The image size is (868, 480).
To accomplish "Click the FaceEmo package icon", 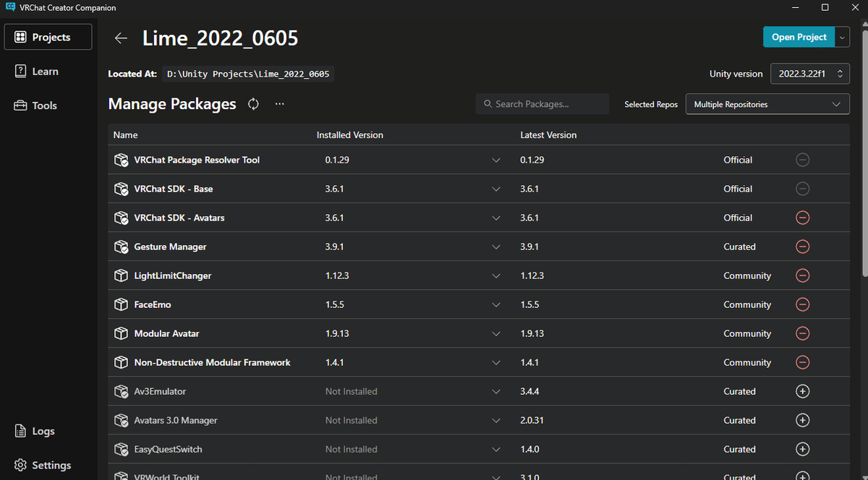I will point(122,304).
